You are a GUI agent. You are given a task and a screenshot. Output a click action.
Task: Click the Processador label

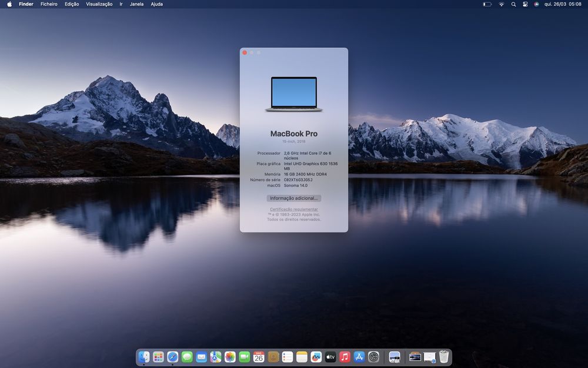click(269, 153)
